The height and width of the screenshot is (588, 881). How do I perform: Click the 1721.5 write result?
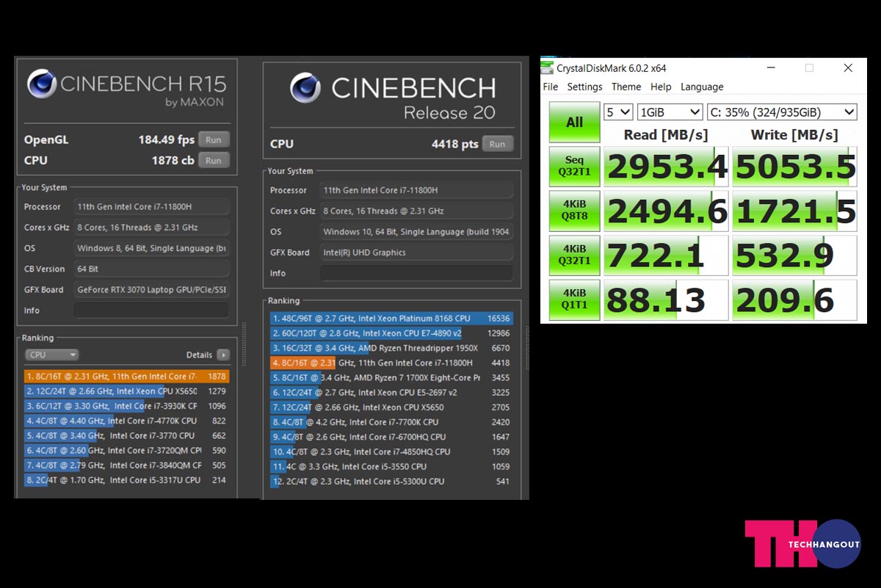point(794,211)
